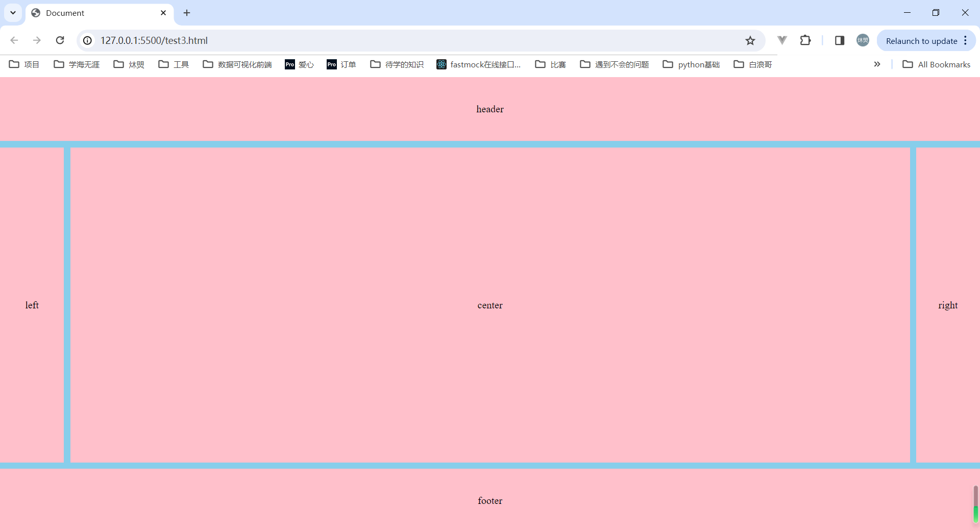The height and width of the screenshot is (532, 980).
Task: Click the right column text
Action: (948, 305)
